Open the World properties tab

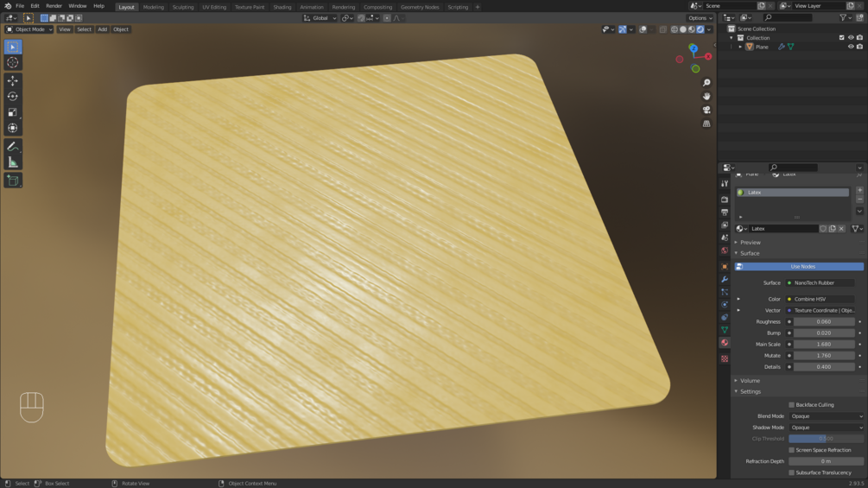click(x=724, y=250)
